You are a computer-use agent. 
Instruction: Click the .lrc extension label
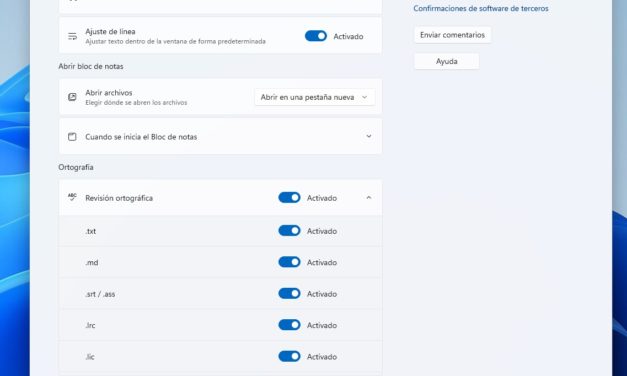pyautogui.click(x=90, y=326)
